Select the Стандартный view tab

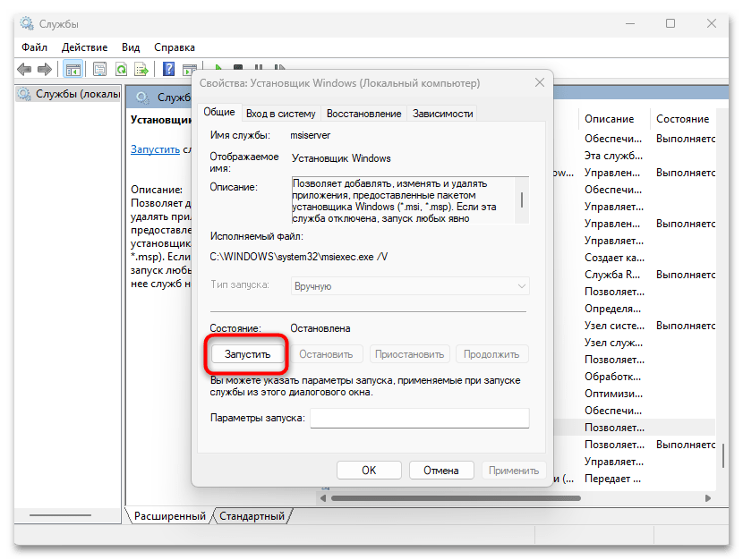pyautogui.click(x=252, y=516)
